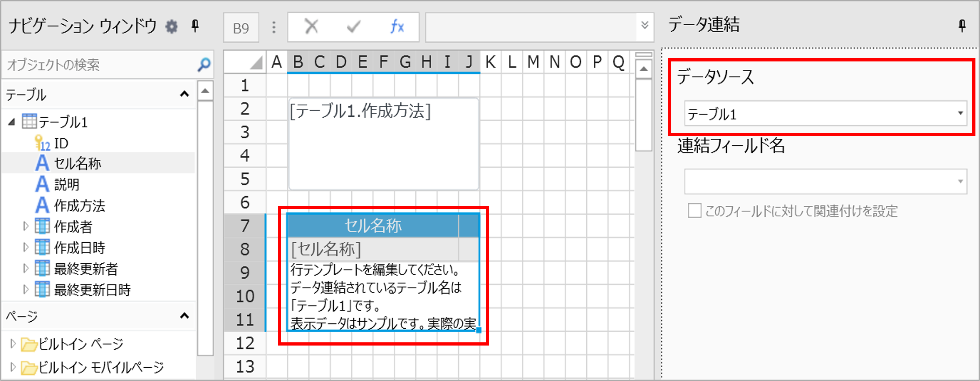Image resolution: width=980 pixels, height=381 pixels.
Task: Open the fx function insert icon
Action: coord(397,27)
